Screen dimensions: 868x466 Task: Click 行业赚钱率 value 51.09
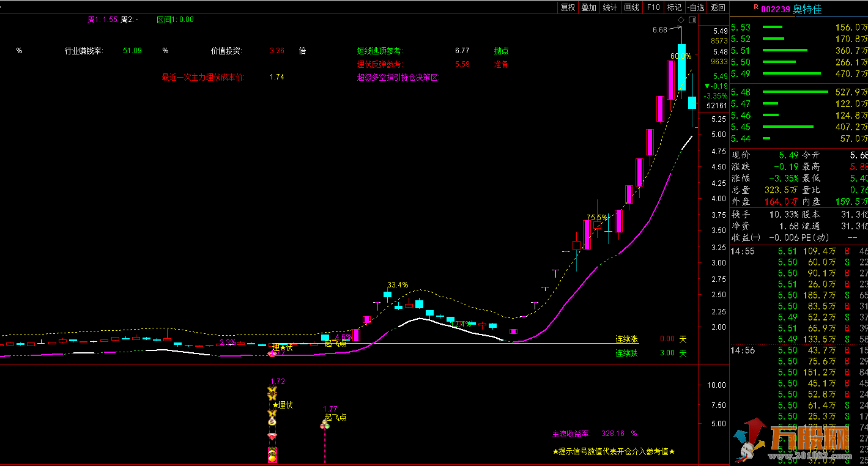pos(132,51)
